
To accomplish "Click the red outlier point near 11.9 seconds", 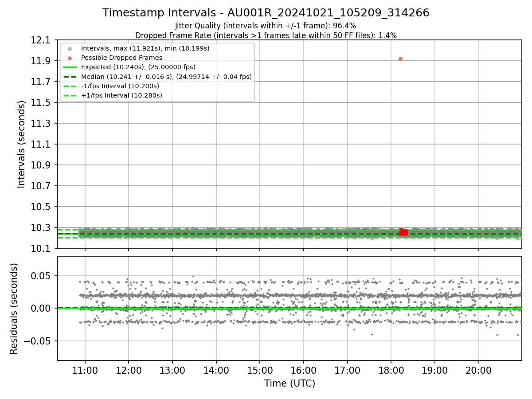I will pyautogui.click(x=400, y=59).
